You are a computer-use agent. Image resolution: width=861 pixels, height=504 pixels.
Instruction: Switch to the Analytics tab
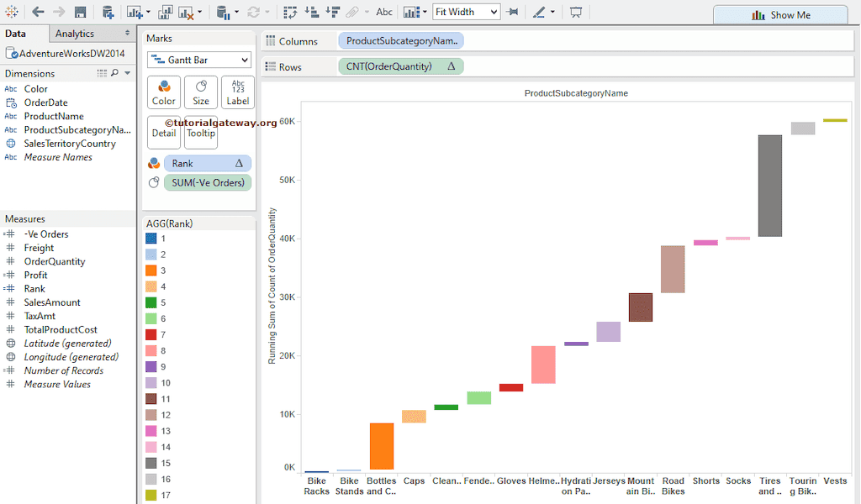pos(75,34)
